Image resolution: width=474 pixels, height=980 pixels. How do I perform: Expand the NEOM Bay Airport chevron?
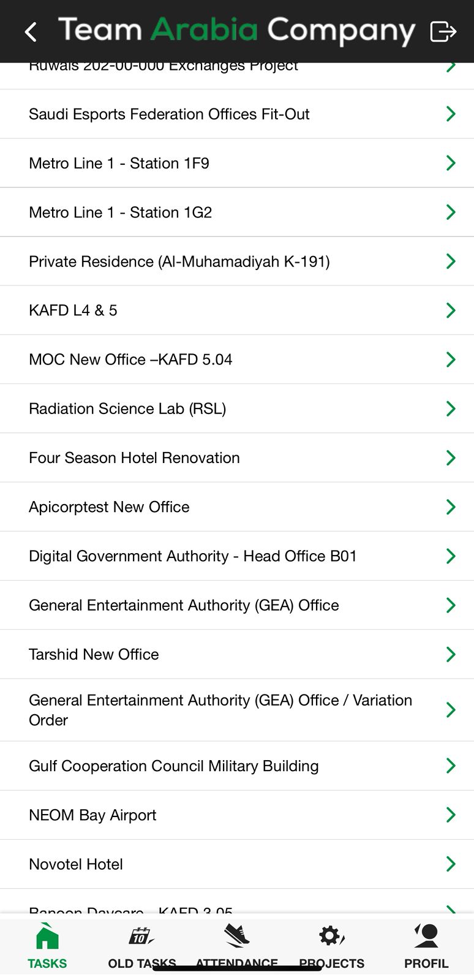click(x=451, y=815)
